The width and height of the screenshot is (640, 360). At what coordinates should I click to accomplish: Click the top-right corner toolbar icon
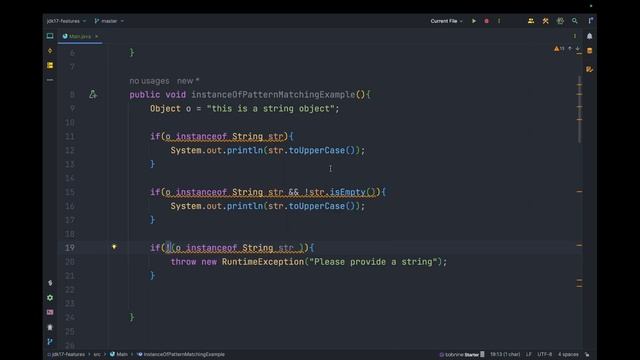(x=590, y=21)
